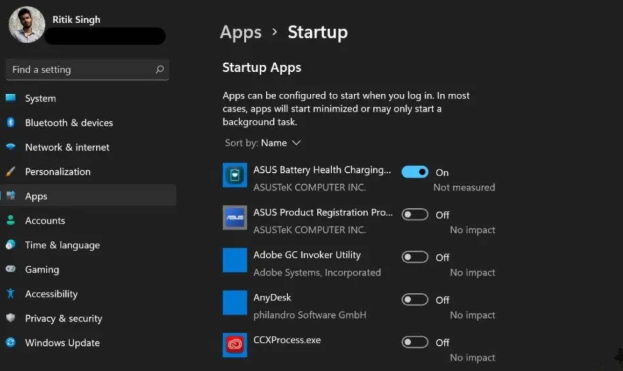Click philandro Software GmbH publisher text
This screenshot has width=623, height=371.
click(310, 315)
